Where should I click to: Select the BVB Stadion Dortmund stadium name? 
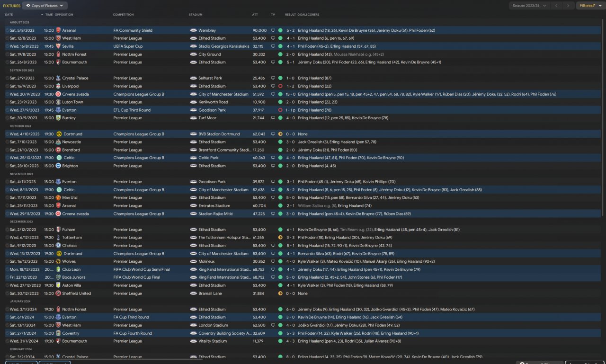coord(219,134)
